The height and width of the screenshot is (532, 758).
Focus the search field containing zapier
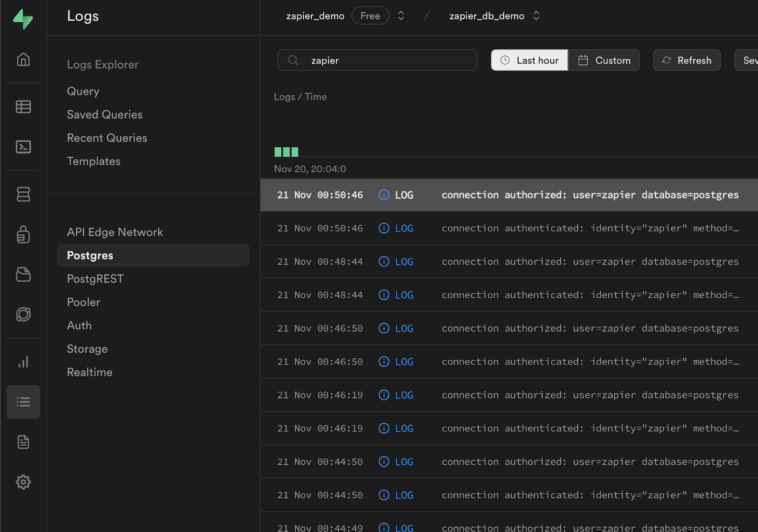[x=377, y=60]
